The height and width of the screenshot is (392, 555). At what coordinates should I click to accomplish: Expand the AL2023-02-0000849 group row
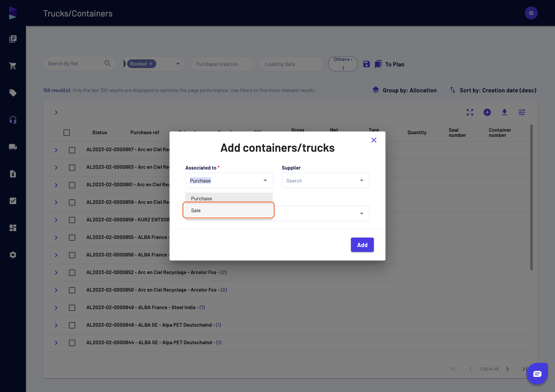coord(56,308)
